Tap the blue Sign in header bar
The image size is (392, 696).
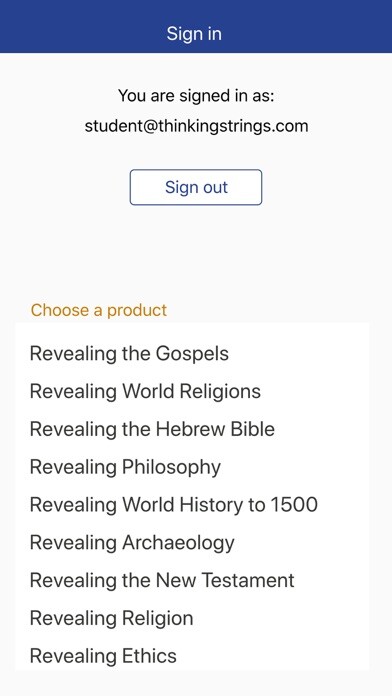point(196,27)
